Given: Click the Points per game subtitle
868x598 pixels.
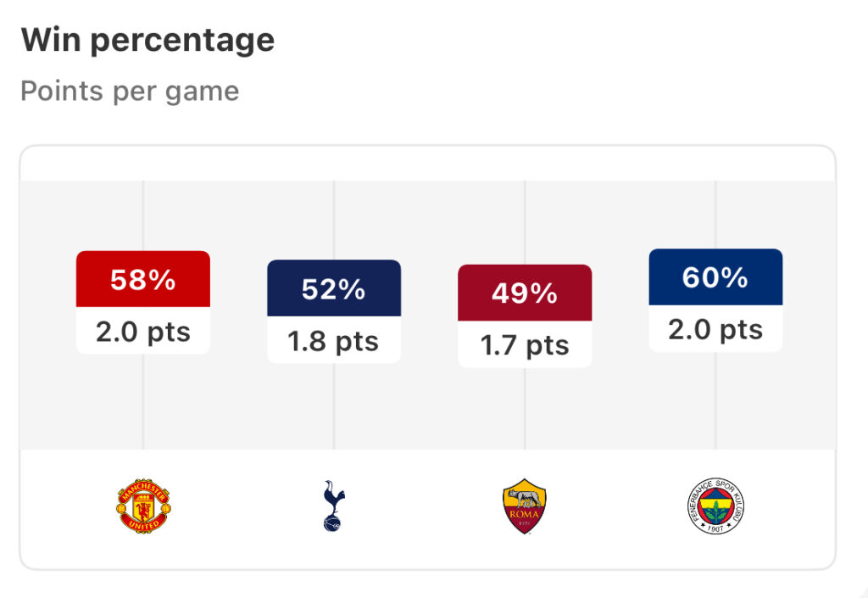Looking at the screenshot, I should pyautogui.click(x=130, y=91).
